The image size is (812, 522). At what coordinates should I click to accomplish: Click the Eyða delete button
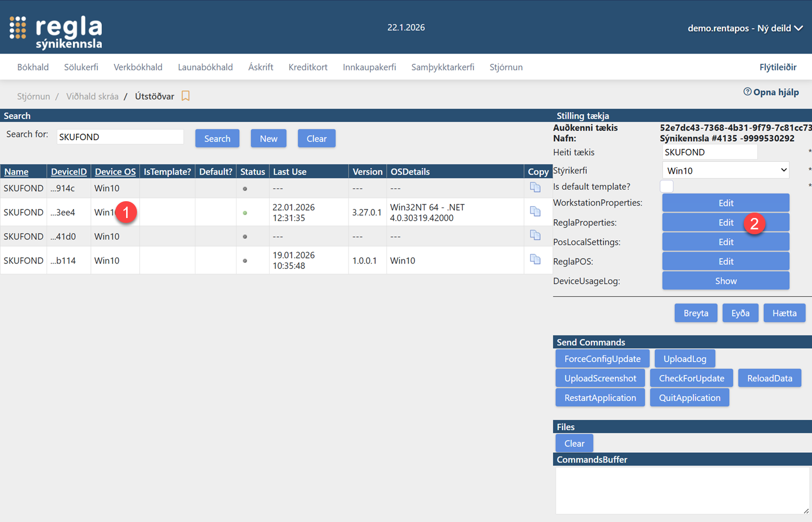pyautogui.click(x=740, y=313)
